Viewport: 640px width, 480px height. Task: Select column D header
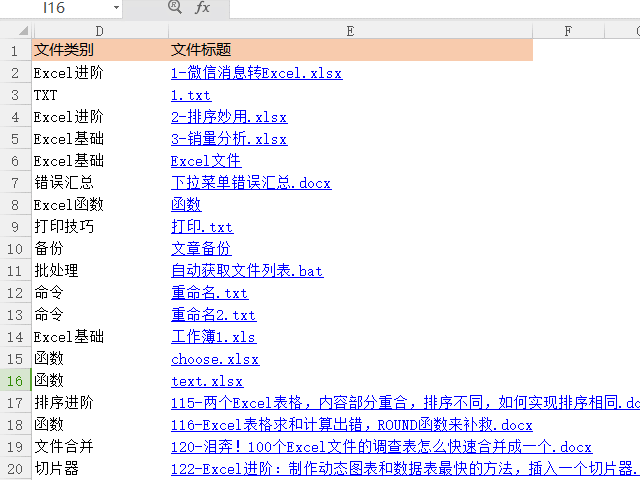tap(99, 31)
